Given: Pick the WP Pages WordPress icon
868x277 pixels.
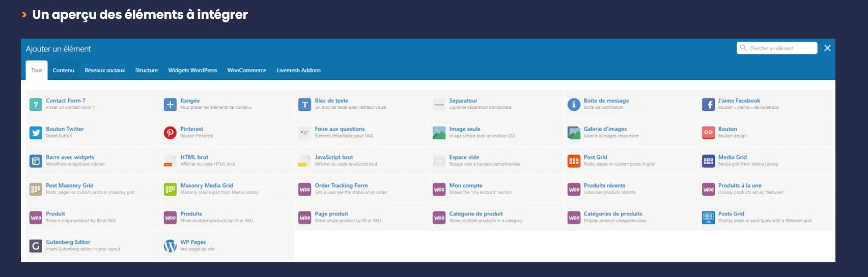Looking at the screenshot, I should (x=170, y=246).
